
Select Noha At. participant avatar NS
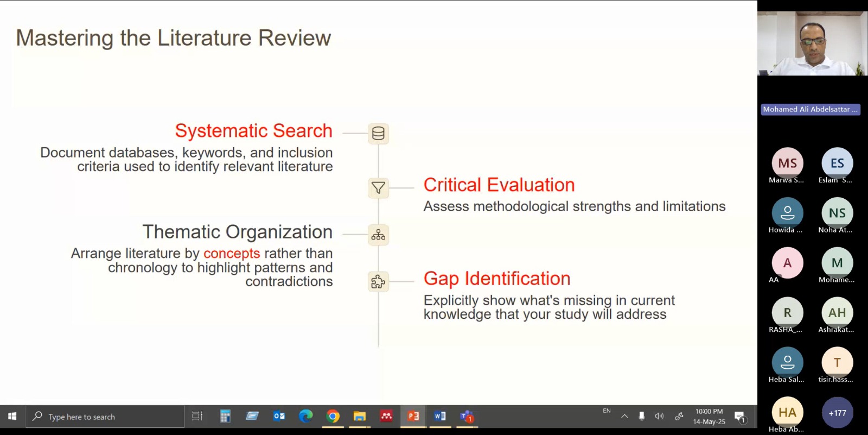click(x=837, y=213)
